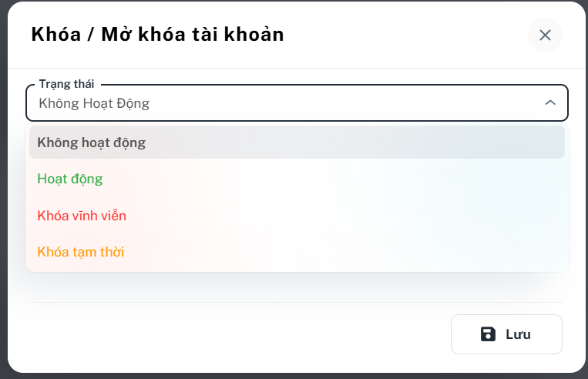Image resolution: width=588 pixels, height=379 pixels.
Task: Collapse the list with the chevron-up arrow
Action: (550, 102)
